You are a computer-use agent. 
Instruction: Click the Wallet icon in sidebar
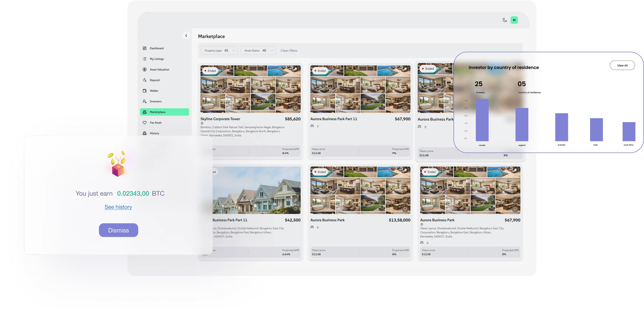pyautogui.click(x=144, y=91)
